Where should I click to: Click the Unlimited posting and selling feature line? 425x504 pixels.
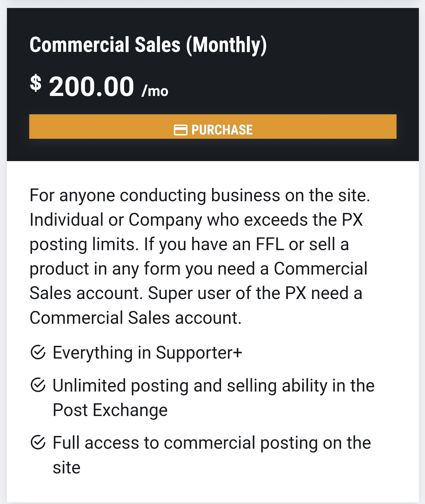(213, 385)
